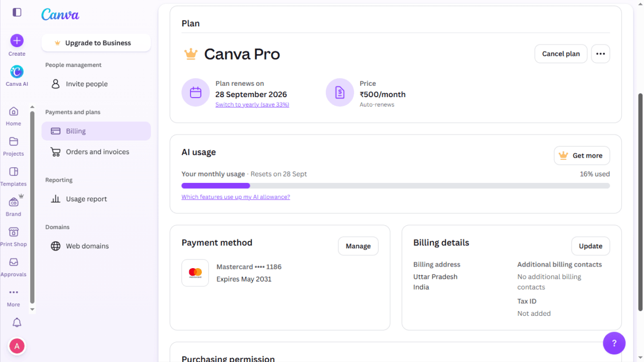Open Projects folder icon

[x=14, y=142]
